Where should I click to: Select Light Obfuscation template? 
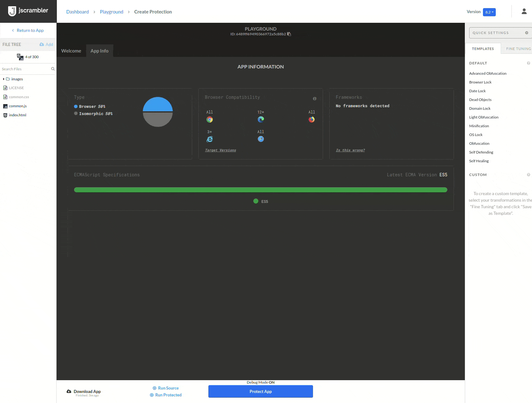pos(484,117)
